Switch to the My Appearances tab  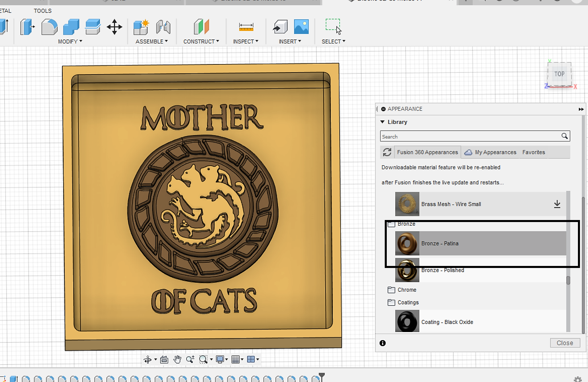[490, 152]
